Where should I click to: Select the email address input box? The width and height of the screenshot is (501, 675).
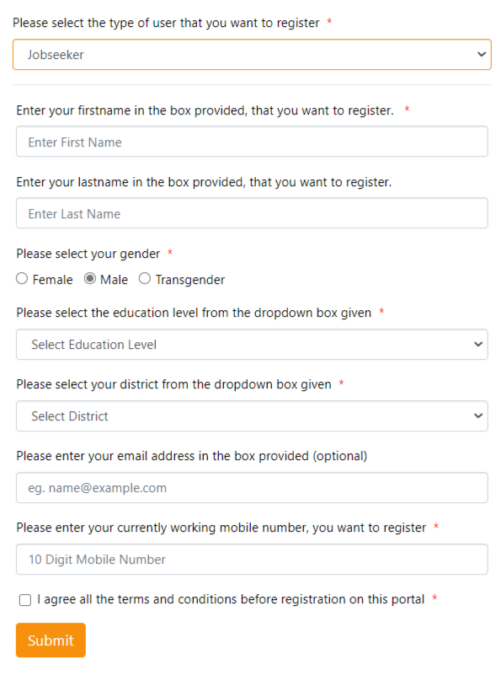coord(252,488)
